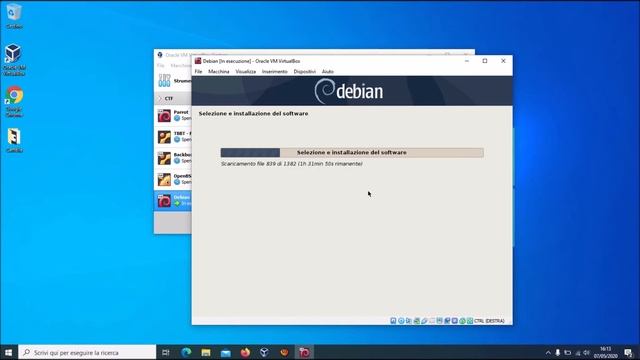The width and height of the screenshot is (640, 360).
Task: Click the 'Scaricamento file 839 di 1382' status text
Action: (291, 164)
